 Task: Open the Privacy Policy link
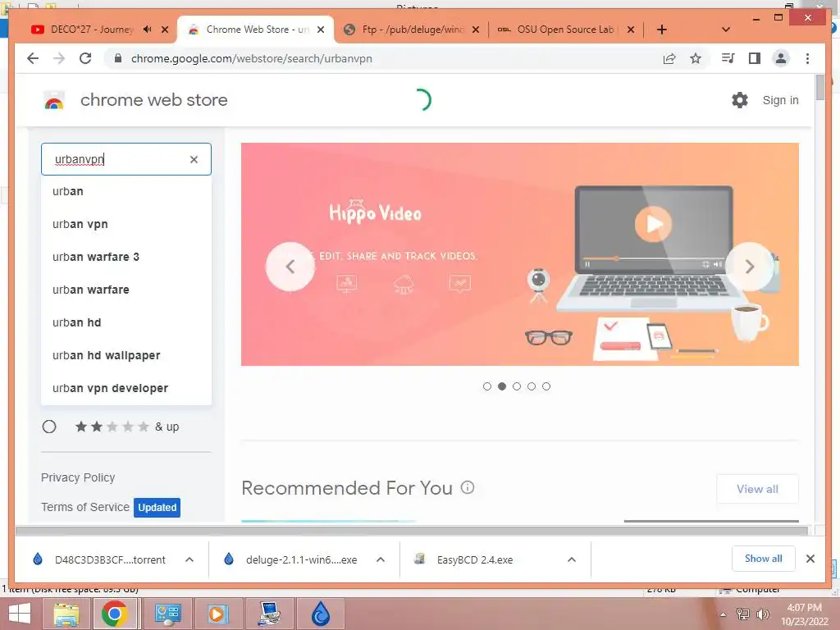click(78, 477)
